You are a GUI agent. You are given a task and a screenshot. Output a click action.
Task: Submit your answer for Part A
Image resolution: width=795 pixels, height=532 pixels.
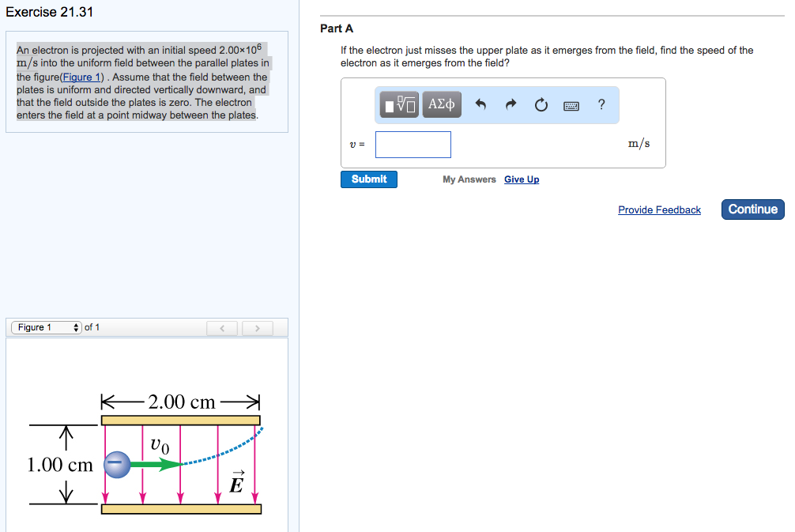368,179
